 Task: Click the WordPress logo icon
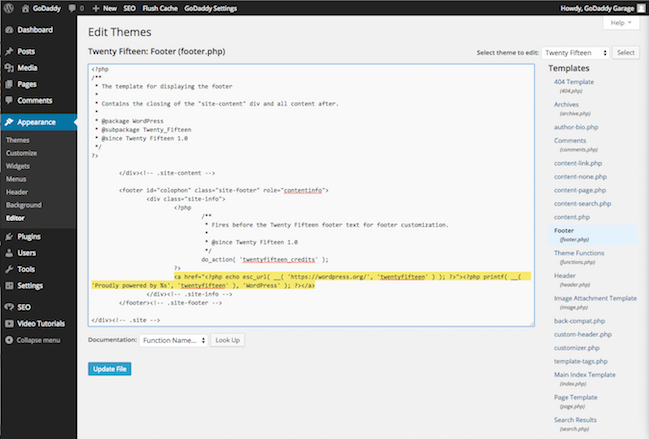click(x=8, y=8)
